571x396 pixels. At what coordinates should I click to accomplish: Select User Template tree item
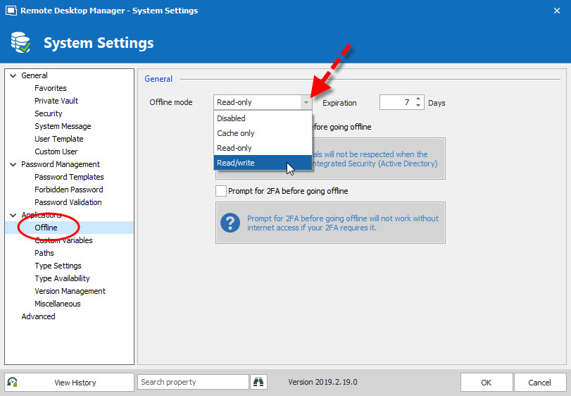click(59, 139)
